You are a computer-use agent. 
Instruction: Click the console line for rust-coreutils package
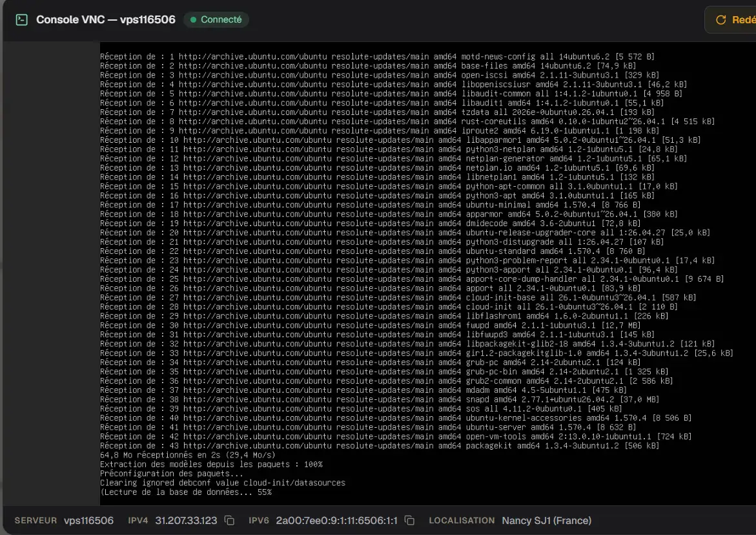[407, 121]
